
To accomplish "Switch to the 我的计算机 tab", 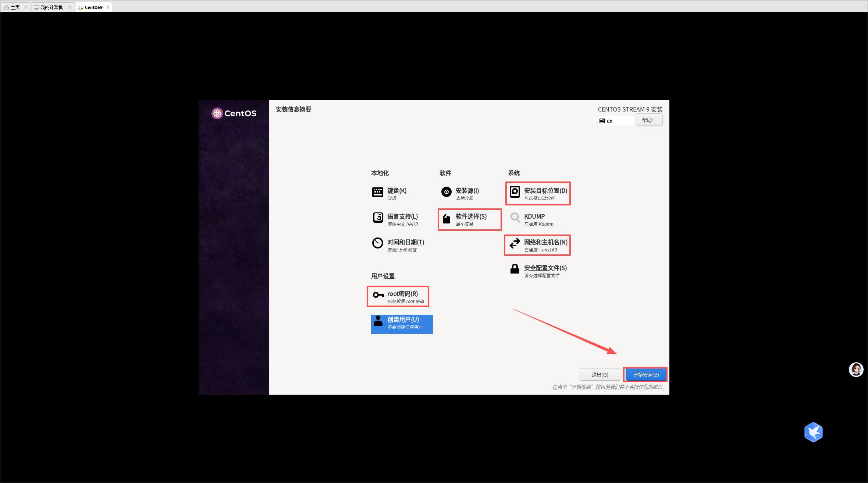I will point(52,7).
